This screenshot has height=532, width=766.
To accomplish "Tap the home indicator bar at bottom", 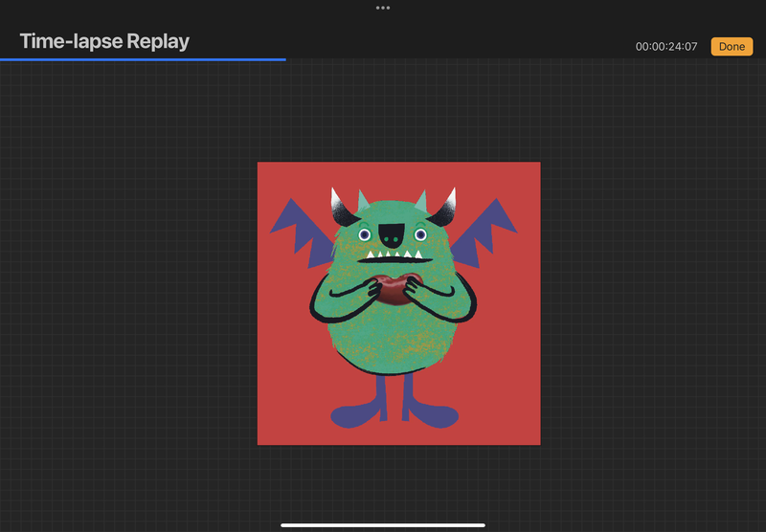I will click(383, 524).
